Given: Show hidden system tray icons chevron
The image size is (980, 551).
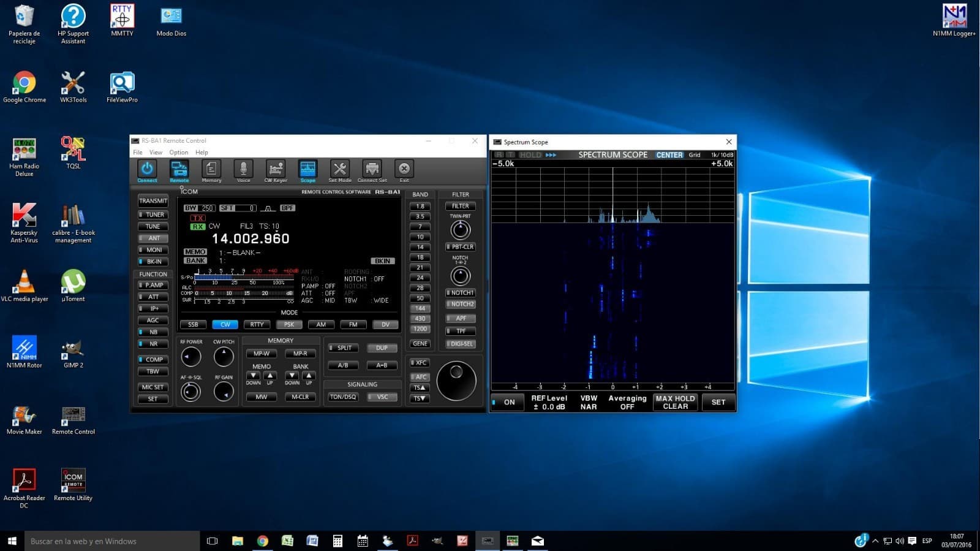Looking at the screenshot, I should (x=875, y=541).
